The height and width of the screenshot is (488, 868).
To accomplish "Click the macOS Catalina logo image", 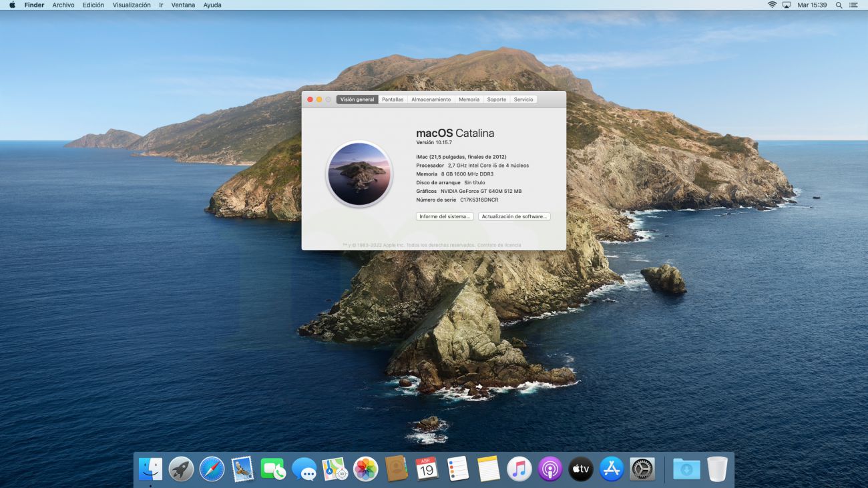I will pyautogui.click(x=359, y=174).
